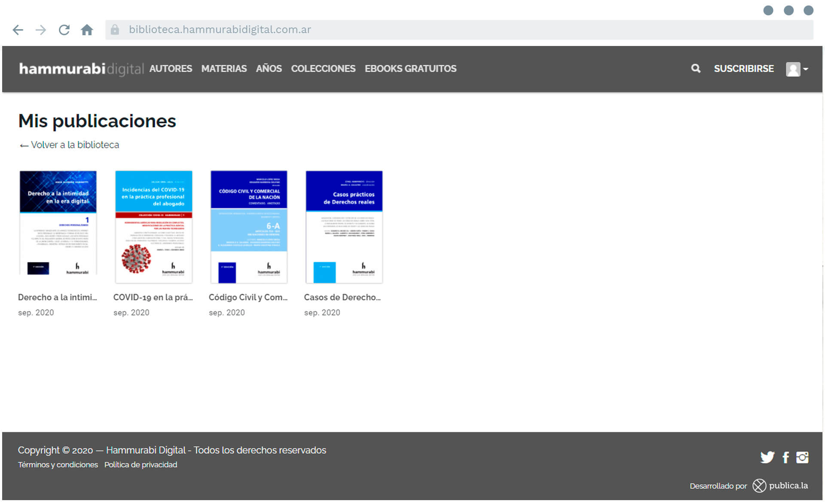Open the Twitter icon in the footer
825x504 pixels.
(x=767, y=457)
